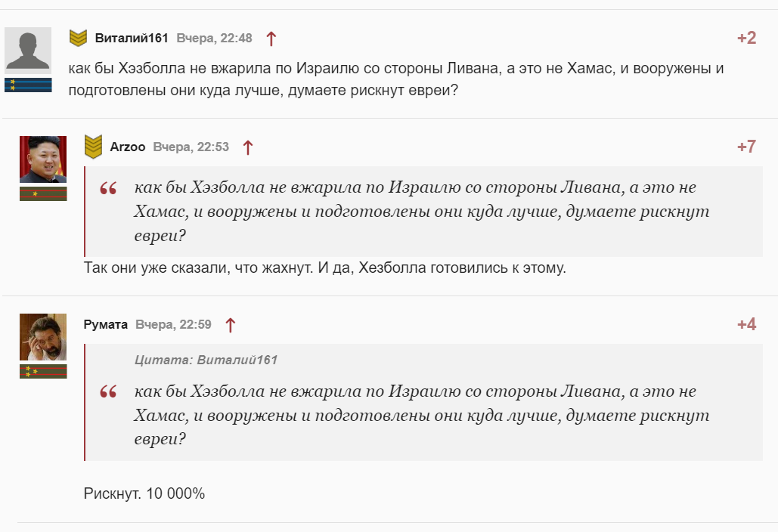Screen dimensions: 778x532
Task: Click the green shoulder strap under Arzoo's avatar
Action: coord(43,193)
